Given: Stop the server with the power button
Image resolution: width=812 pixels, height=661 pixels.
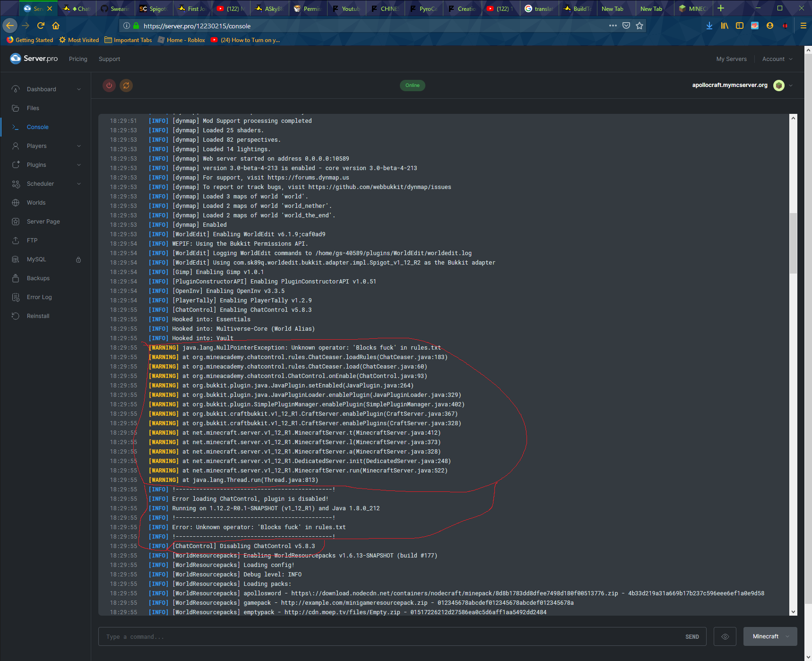Looking at the screenshot, I should point(109,86).
